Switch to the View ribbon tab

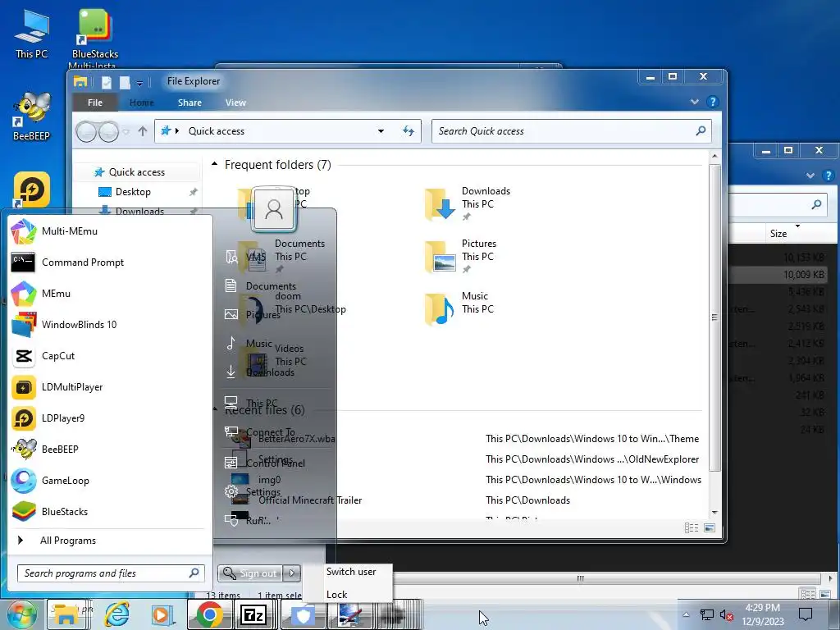(235, 103)
